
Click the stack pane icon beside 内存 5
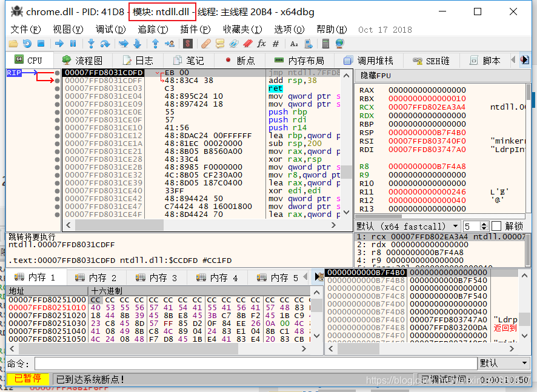[319, 277]
